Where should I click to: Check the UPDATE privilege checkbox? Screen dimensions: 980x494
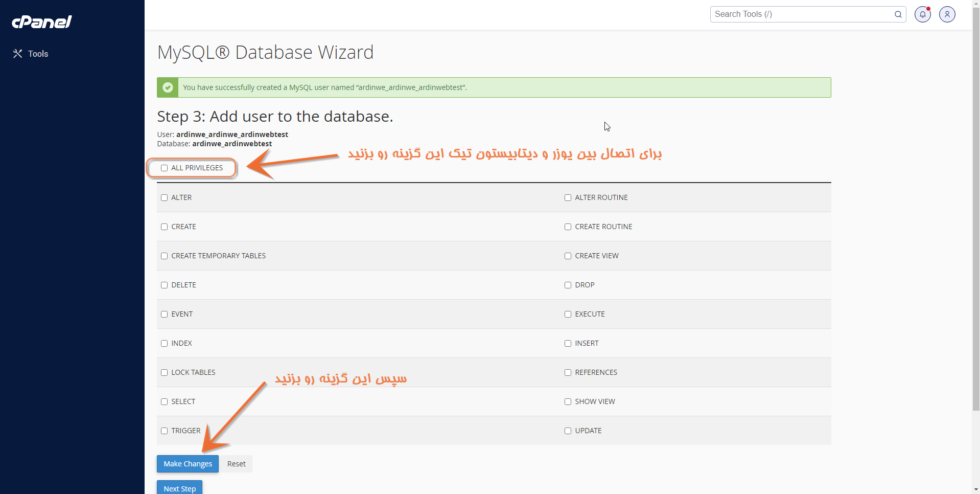[x=568, y=431]
